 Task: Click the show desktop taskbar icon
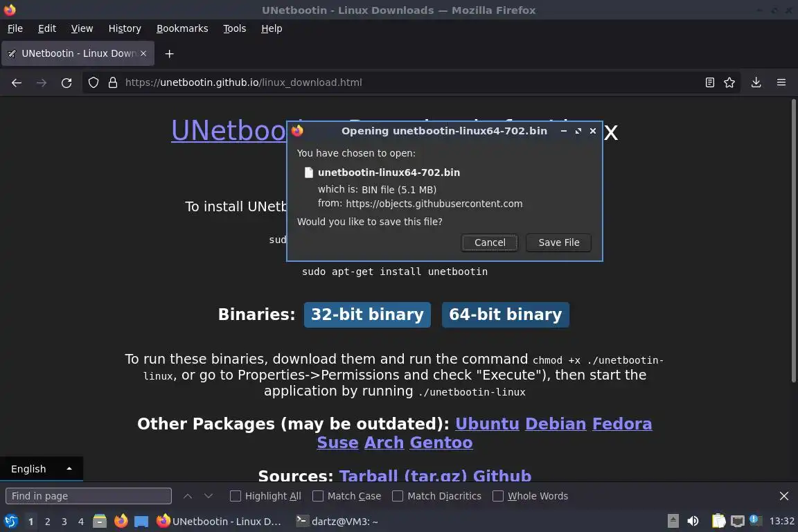click(141, 522)
